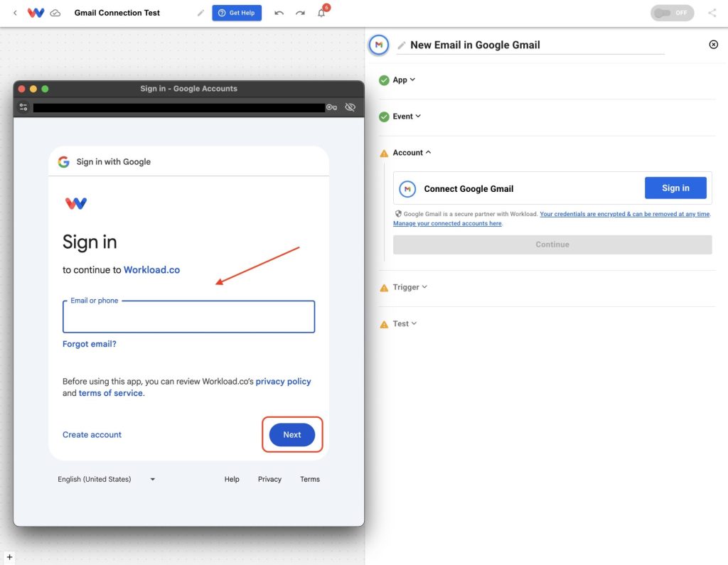Click the cloud save status icon
The image size is (728, 565).
pos(55,13)
